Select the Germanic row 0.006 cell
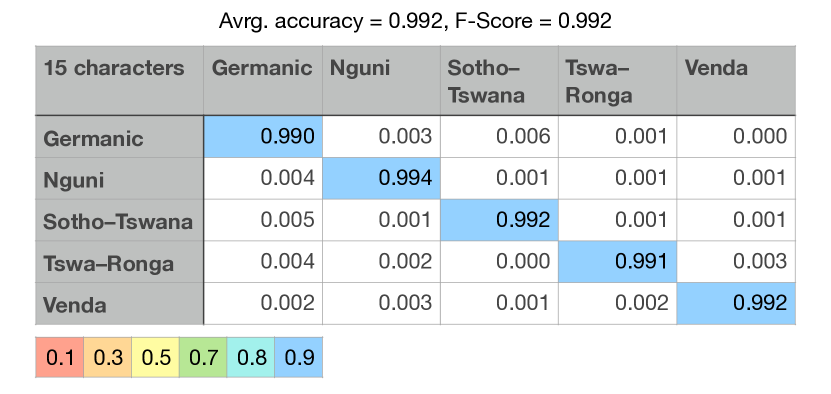Viewport: 831px width, 394px height. pyautogui.click(x=499, y=136)
